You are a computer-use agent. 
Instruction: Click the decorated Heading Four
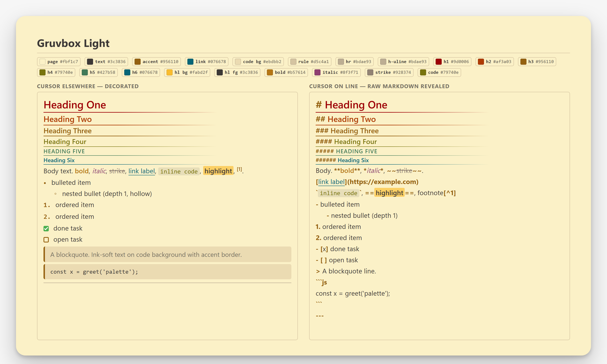coord(65,142)
